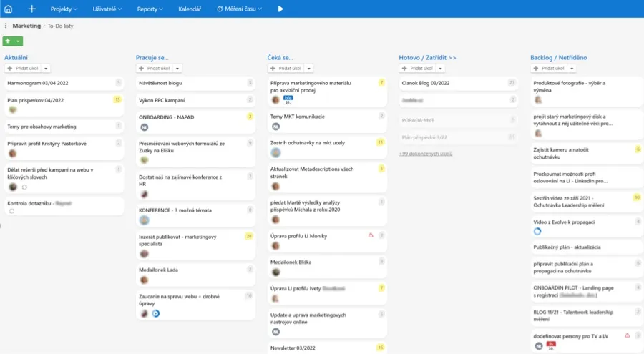Screen dimensions: 644x354
Task: Open the home dashboard icon
Action: point(8,9)
